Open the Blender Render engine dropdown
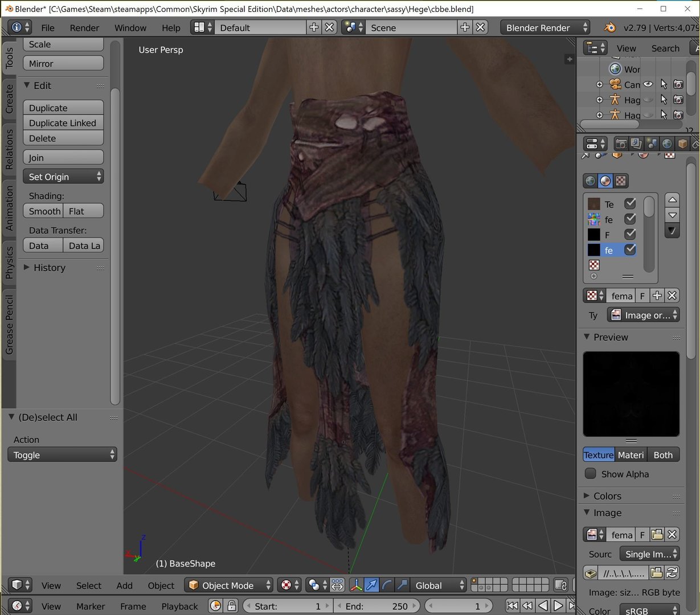The width and height of the screenshot is (700, 615). (545, 27)
